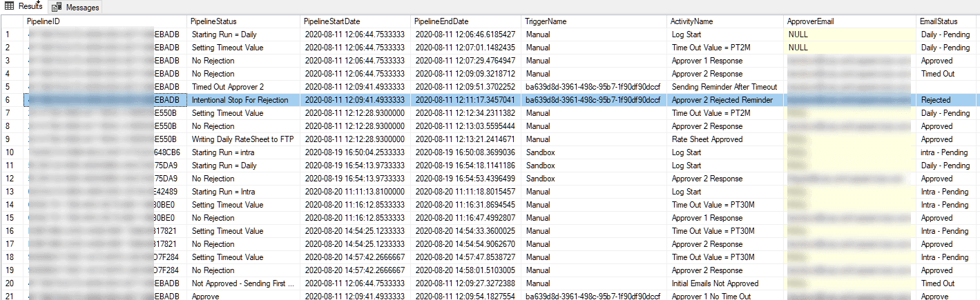Select the ActivityName column header
The image size is (980, 300).
692,21
